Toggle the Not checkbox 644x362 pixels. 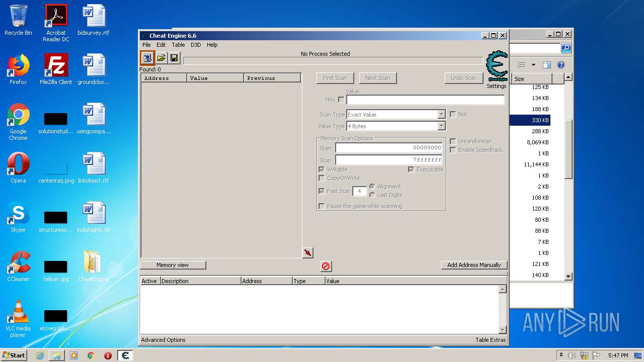(x=453, y=115)
